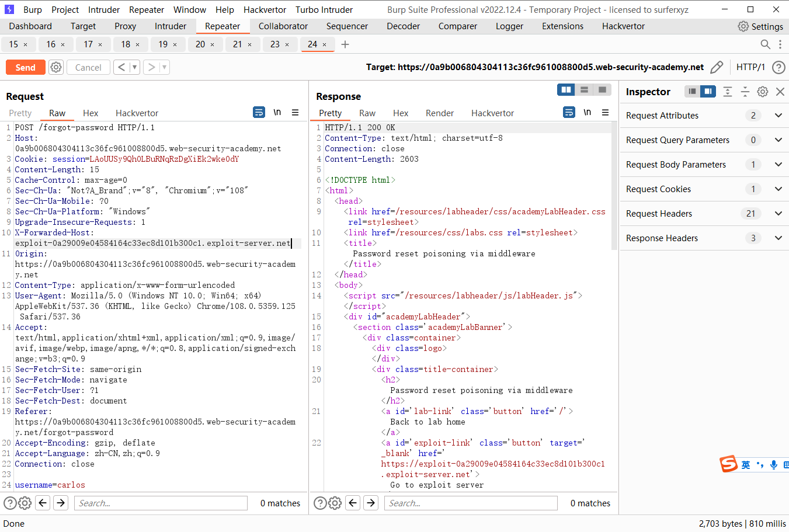Viewport: 789px width, 532px height.
Task: Click the response vertical scrollbar
Action: point(614,186)
